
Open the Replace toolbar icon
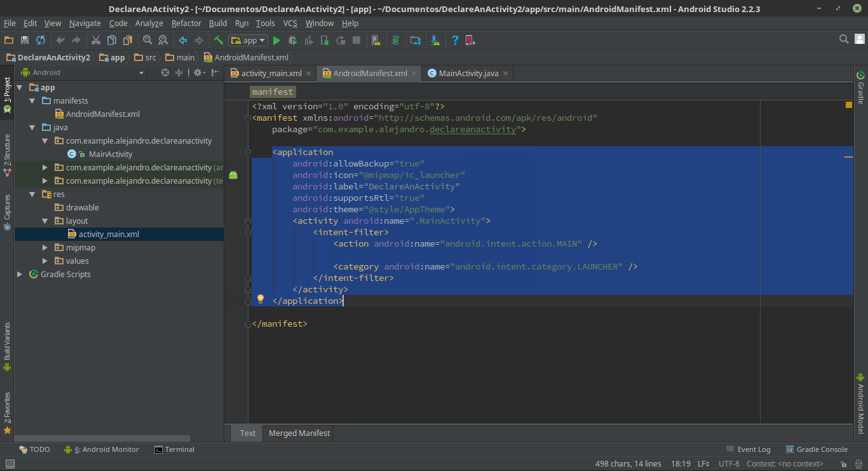click(x=163, y=40)
